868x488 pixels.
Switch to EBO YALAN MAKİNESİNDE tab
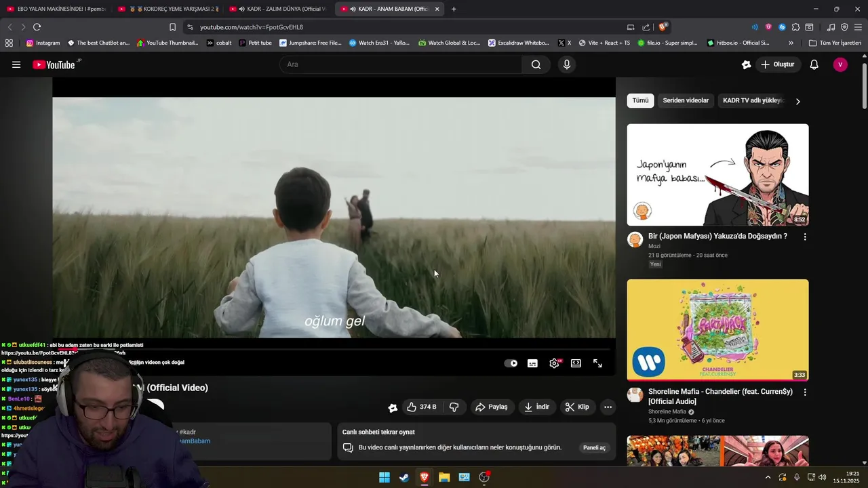point(56,9)
